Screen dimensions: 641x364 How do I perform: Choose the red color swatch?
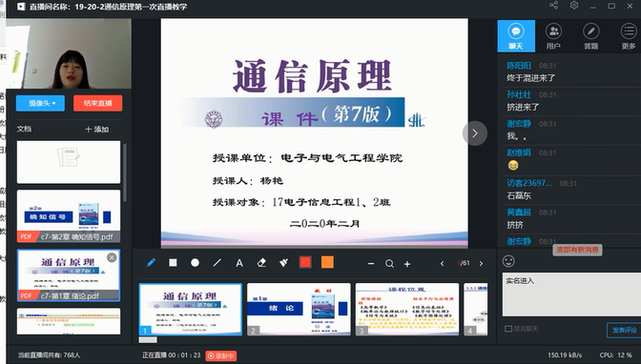tap(305, 262)
